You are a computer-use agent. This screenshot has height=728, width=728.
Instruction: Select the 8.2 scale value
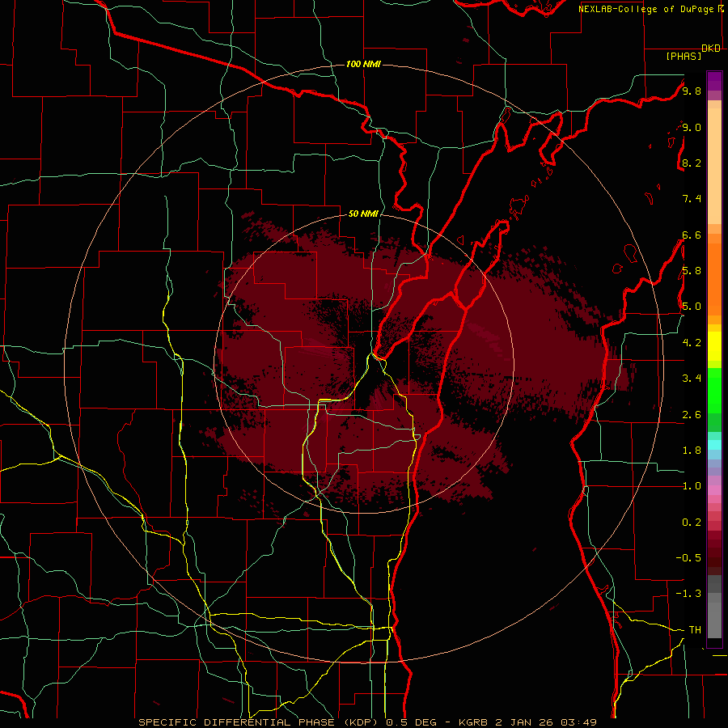(692, 163)
